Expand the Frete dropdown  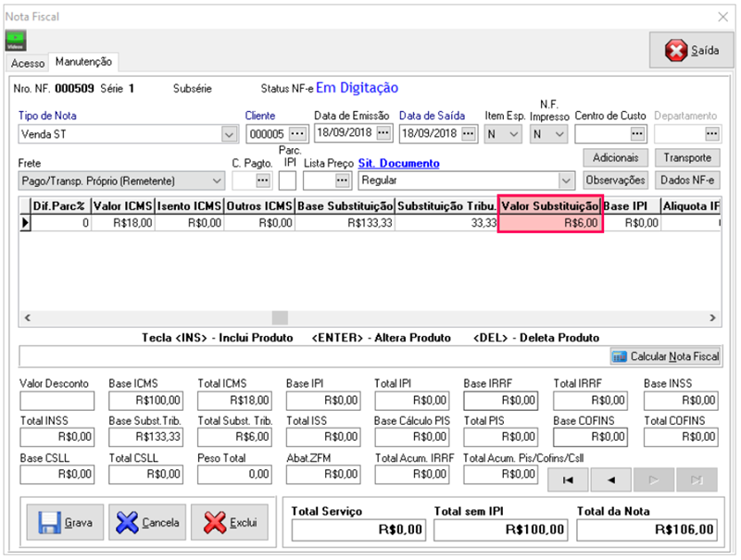(x=216, y=180)
